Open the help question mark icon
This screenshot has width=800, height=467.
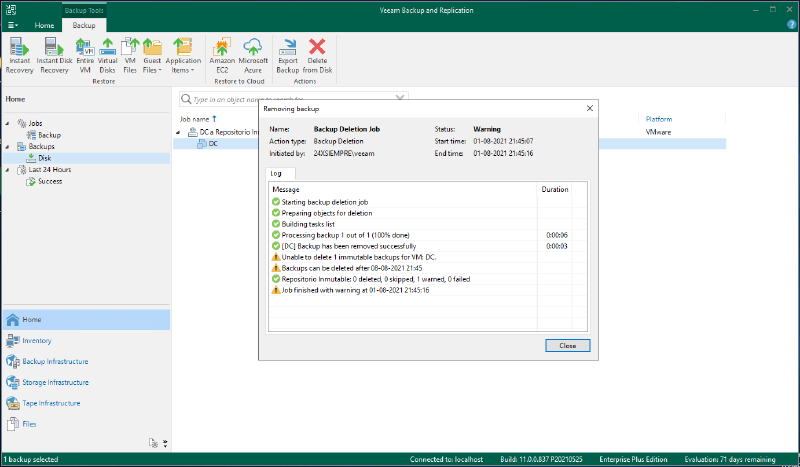click(791, 24)
